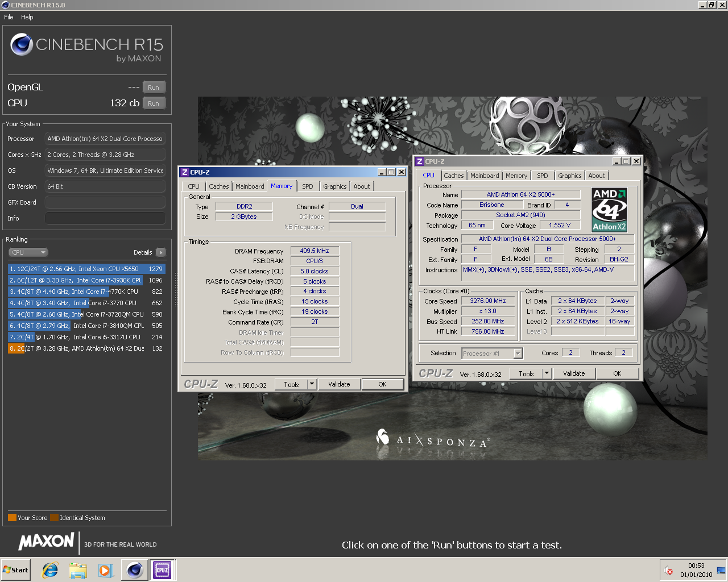Screen dimensions: 728x582
Task: Select ranking row 6 Core i7-3840QM
Action: click(x=86, y=326)
